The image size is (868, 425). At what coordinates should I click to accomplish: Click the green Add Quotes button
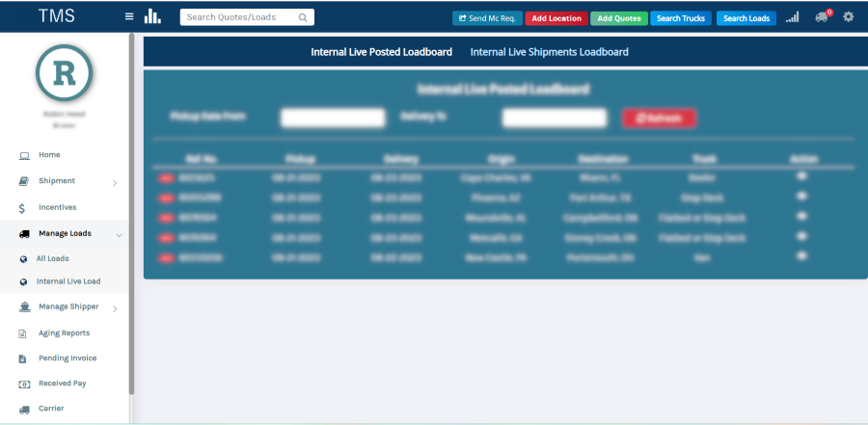pyautogui.click(x=618, y=18)
